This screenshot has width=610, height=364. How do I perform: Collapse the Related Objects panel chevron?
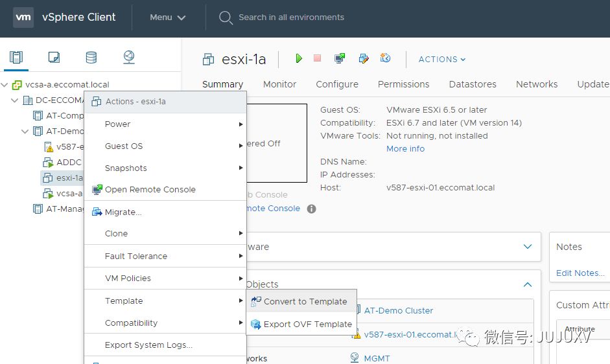(x=528, y=284)
